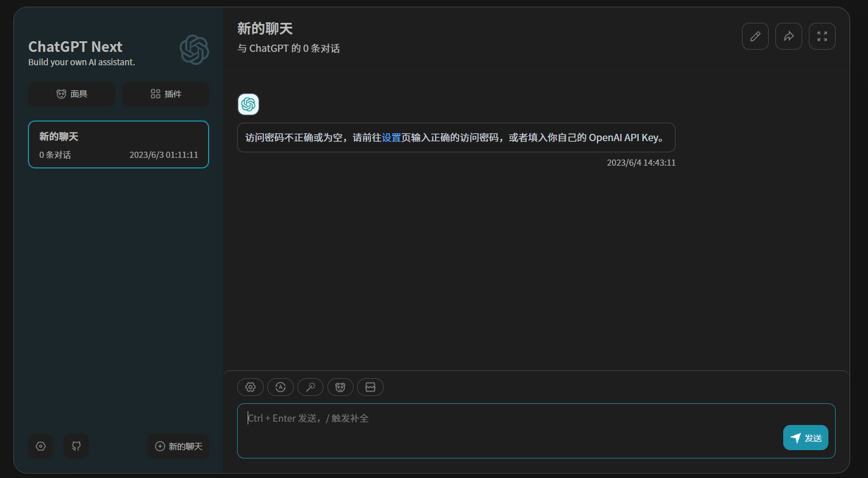Select the 新的聊天 conversation card
The width and height of the screenshot is (868, 478).
tap(118, 144)
